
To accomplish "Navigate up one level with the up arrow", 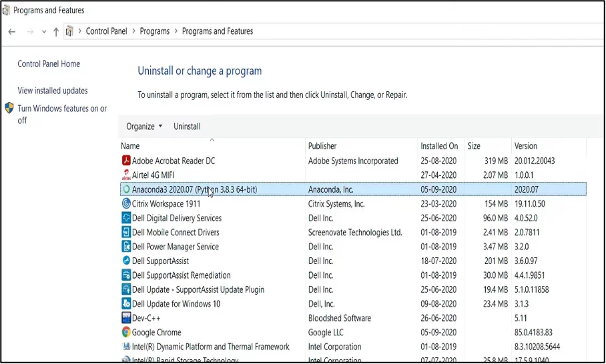I will tap(56, 31).
